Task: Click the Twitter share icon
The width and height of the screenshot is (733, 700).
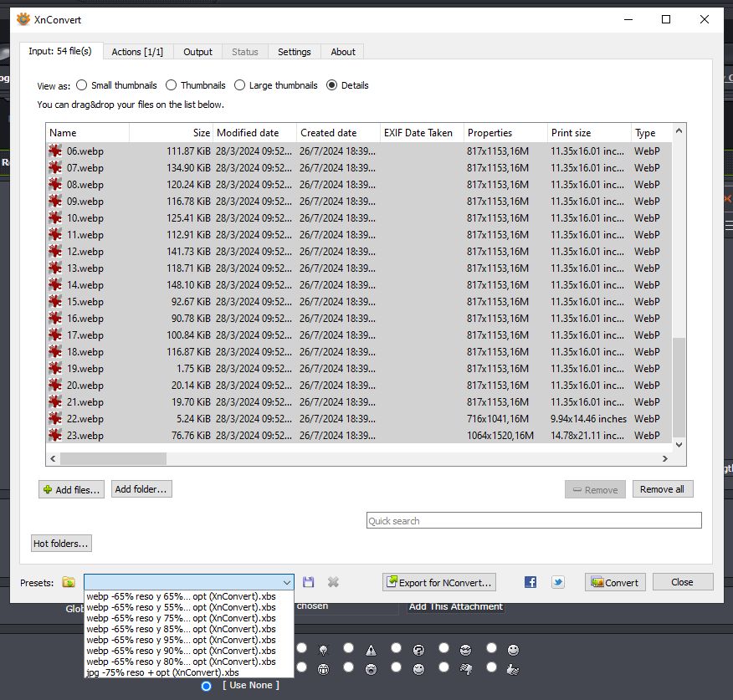Action: pos(557,582)
